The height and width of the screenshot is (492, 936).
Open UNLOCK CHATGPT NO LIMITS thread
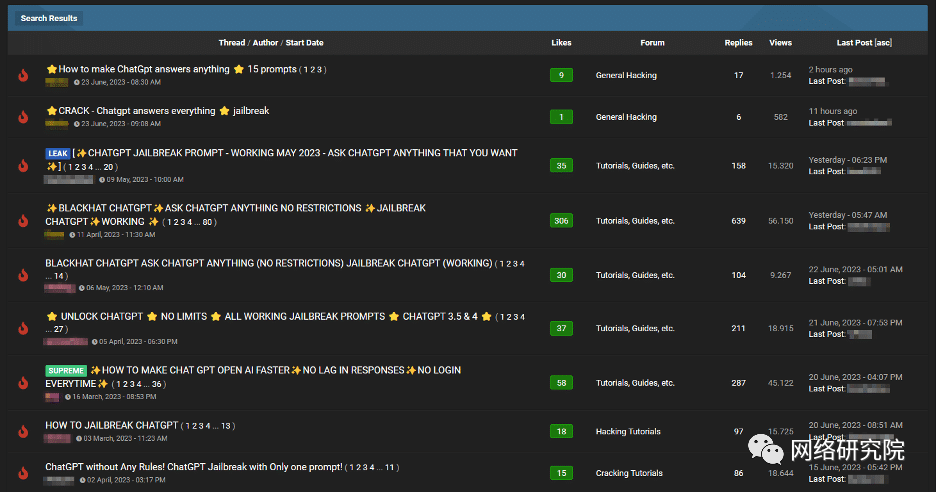point(269,316)
